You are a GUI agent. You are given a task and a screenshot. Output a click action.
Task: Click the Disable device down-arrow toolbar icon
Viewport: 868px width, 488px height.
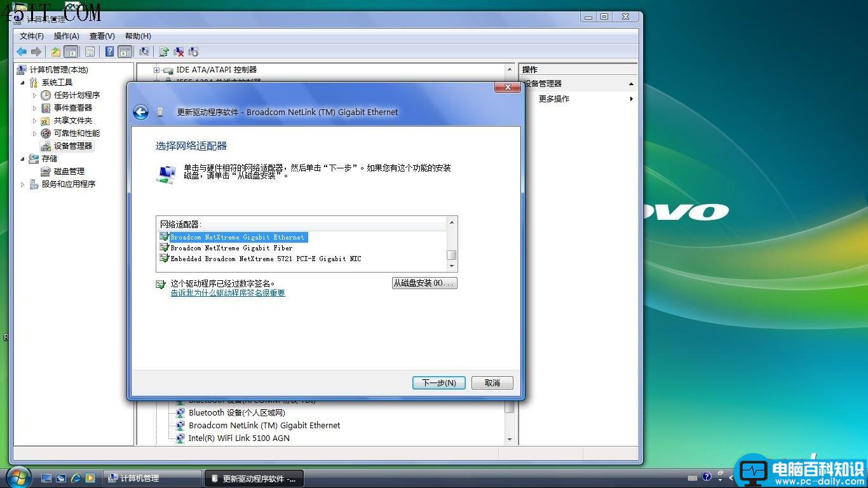click(193, 51)
